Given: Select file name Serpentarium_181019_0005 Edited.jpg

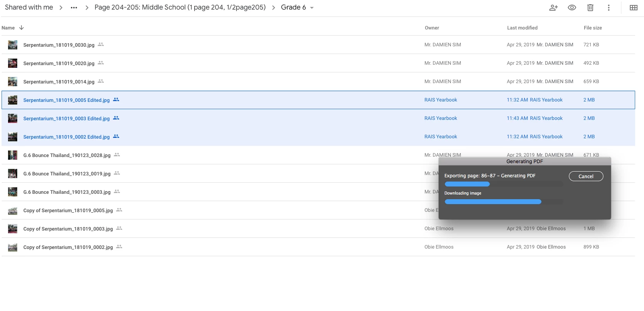Looking at the screenshot, I should [x=66, y=100].
